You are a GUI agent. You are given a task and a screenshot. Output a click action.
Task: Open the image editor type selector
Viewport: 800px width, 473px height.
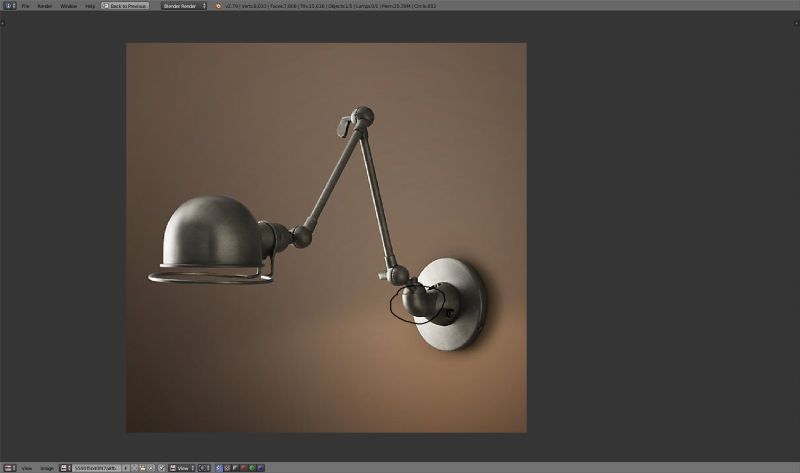tap(10, 468)
